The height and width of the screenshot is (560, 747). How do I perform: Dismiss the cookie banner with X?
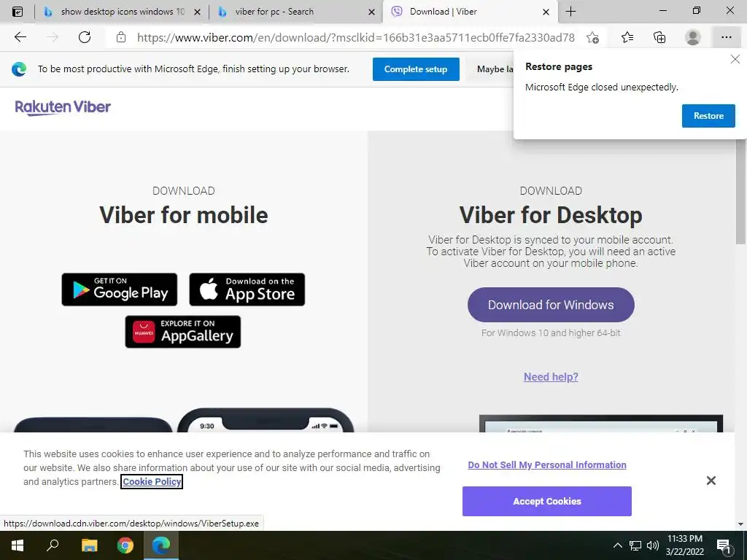coord(711,481)
